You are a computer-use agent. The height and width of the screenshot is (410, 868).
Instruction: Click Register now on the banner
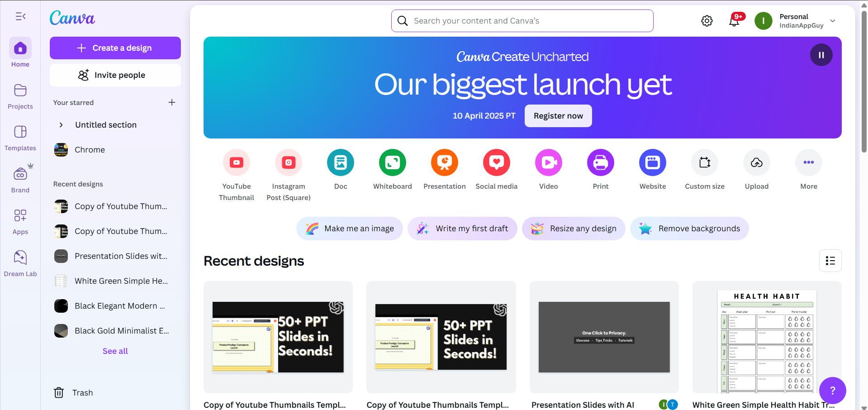click(558, 116)
